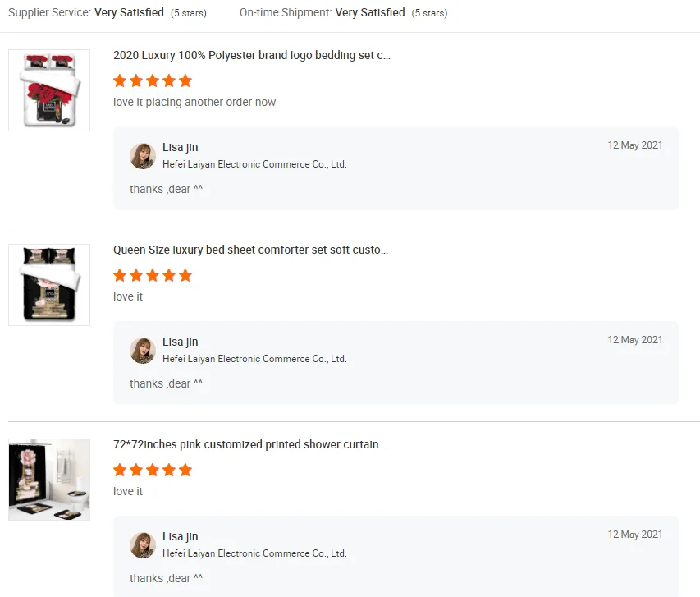Click the Supplier Service 'Very Satisfied' rating text
700x597 pixels.
pos(129,13)
